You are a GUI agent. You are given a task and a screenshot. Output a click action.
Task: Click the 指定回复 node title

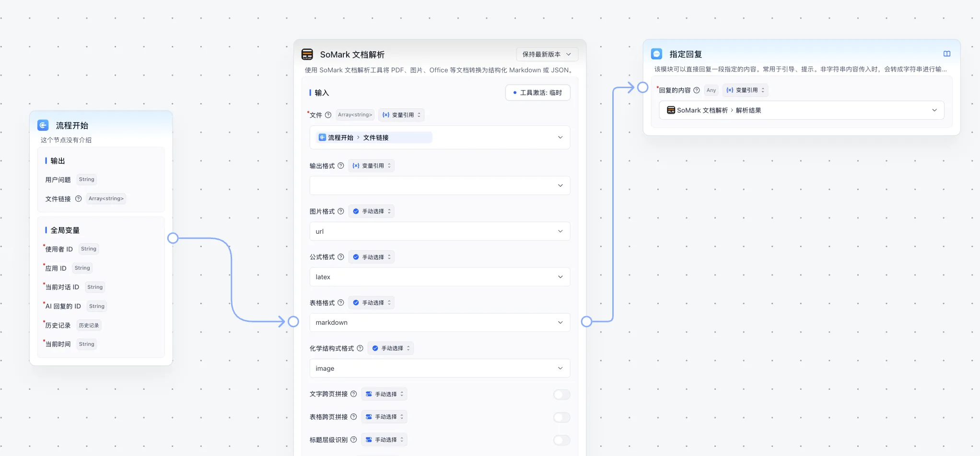pyautogui.click(x=686, y=54)
